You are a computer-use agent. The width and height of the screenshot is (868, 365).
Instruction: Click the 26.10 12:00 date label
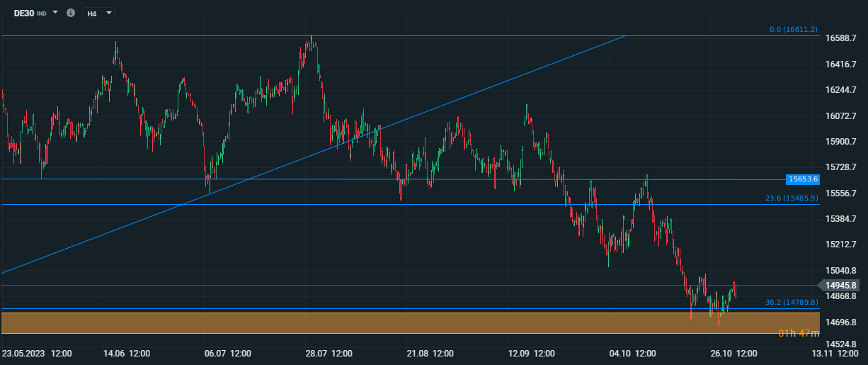point(735,353)
